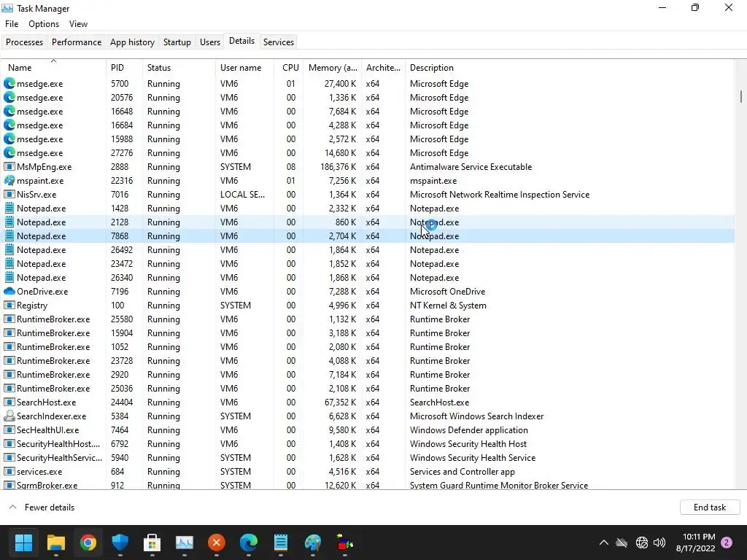Open Microsoft Store from the taskbar

click(x=152, y=542)
